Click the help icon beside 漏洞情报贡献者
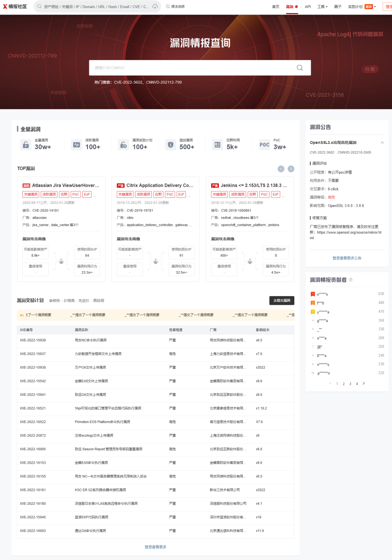This screenshot has height=560, width=392. tap(351, 280)
